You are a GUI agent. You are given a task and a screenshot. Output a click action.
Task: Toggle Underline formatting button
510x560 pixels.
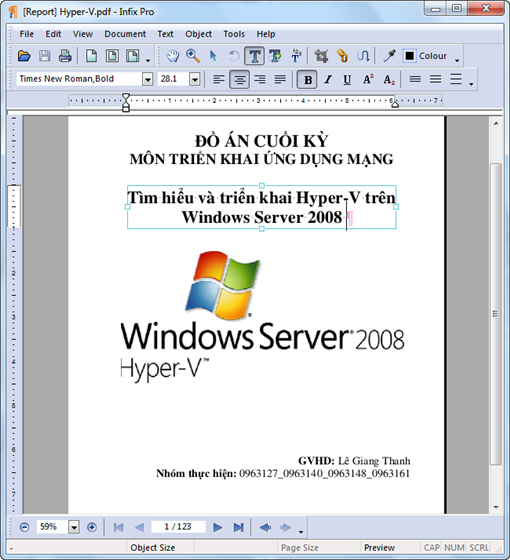(347, 79)
